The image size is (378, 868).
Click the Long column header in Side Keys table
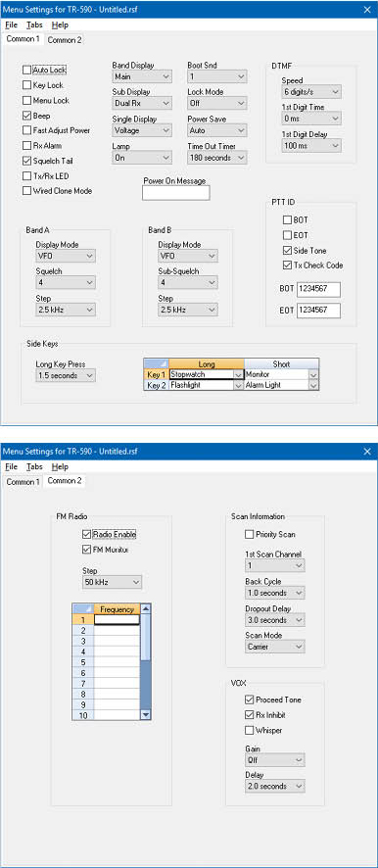click(x=207, y=364)
